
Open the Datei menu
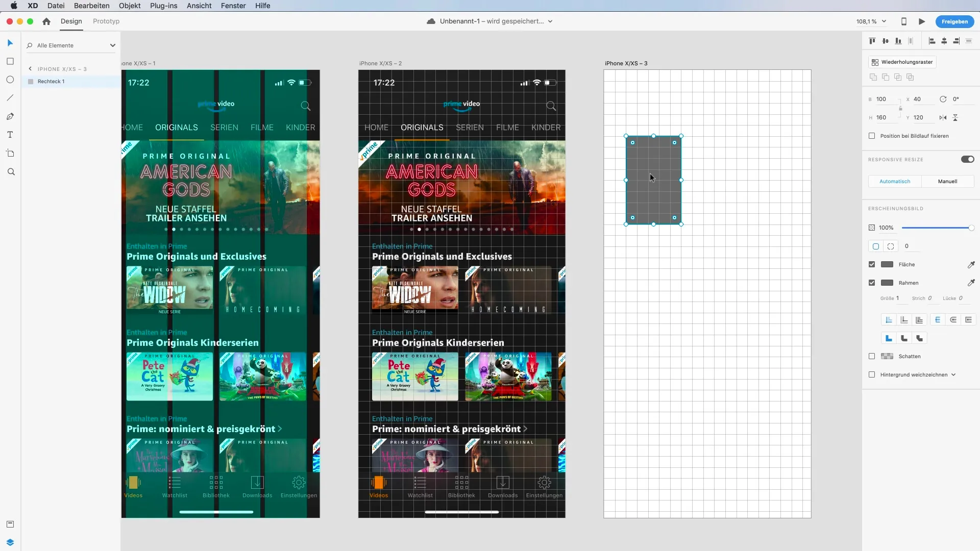click(x=56, y=6)
